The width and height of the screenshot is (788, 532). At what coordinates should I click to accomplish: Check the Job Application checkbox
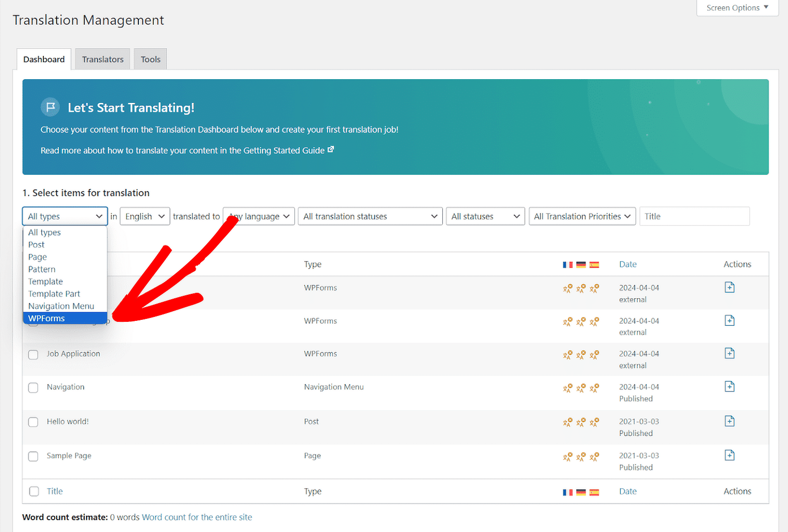(33, 354)
